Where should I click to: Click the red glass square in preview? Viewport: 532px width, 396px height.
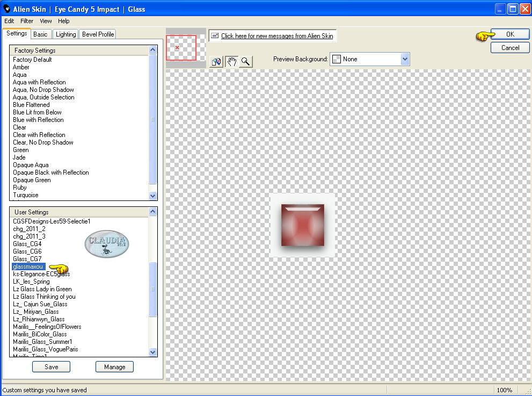pyautogui.click(x=303, y=225)
